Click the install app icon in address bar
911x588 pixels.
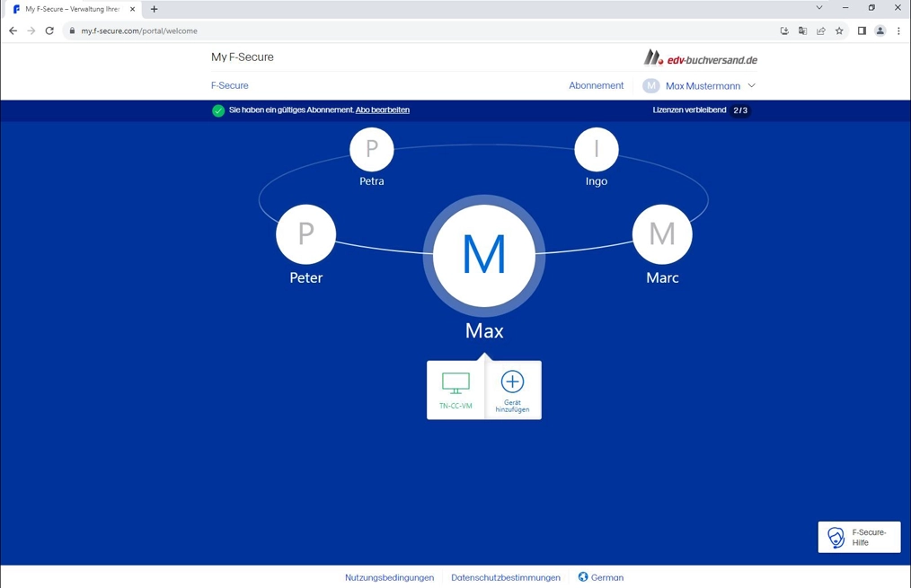[784, 31]
